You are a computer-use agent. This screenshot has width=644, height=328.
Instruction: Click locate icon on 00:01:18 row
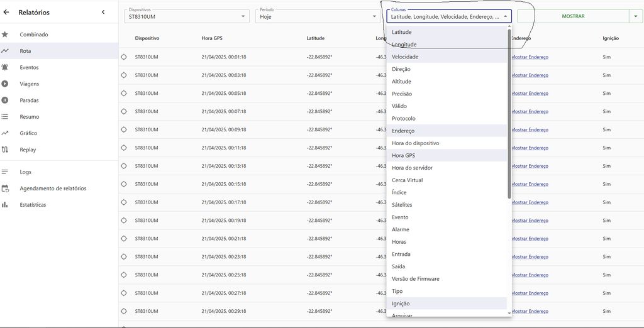(124, 57)
